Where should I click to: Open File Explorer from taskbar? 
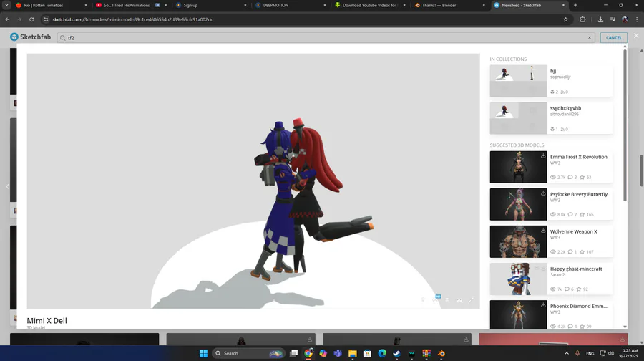tap(352, 353)
